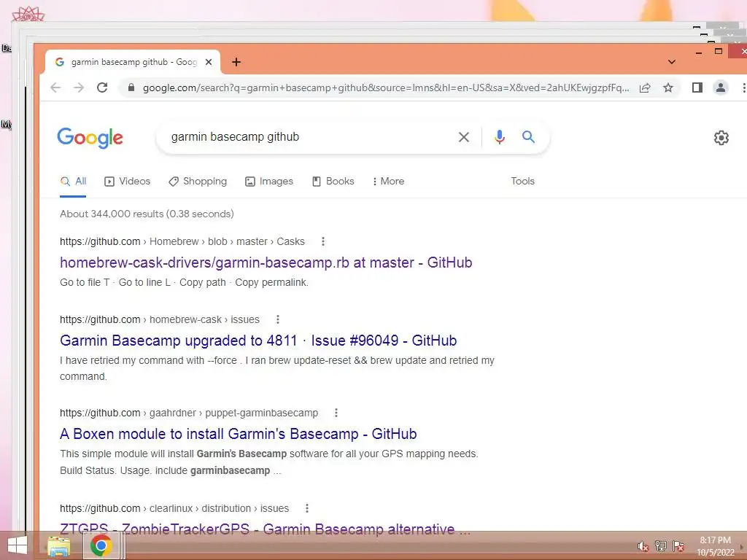Open the Chrome profile avatar

click(720, 87)
